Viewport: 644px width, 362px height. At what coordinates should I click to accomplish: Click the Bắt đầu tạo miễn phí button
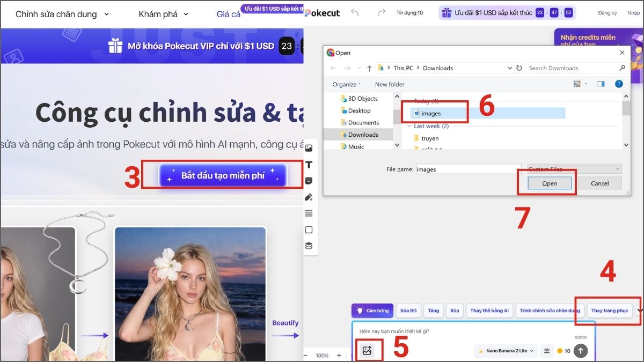tap(223, 175)
